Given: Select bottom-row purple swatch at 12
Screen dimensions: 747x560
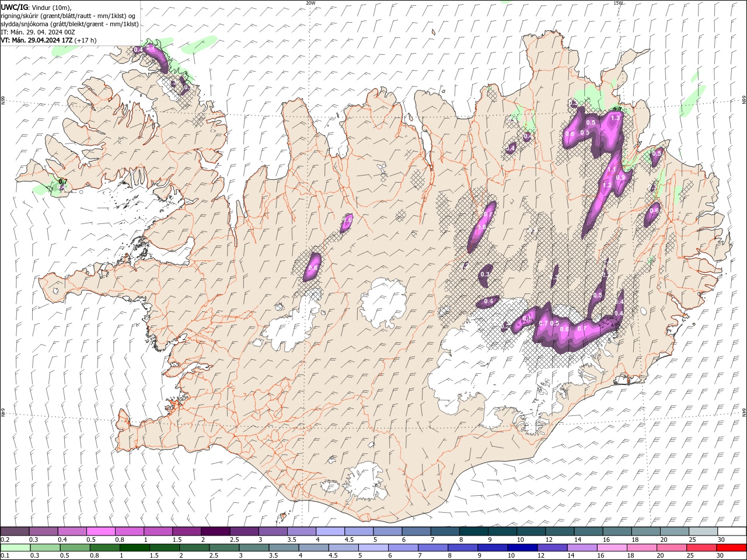Looking at the screenshot, I should coord(553,548).
